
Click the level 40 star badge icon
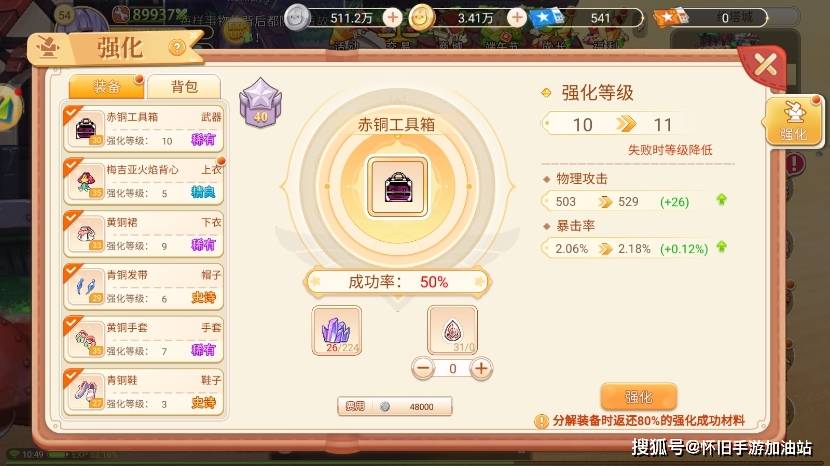coord(260,102)
